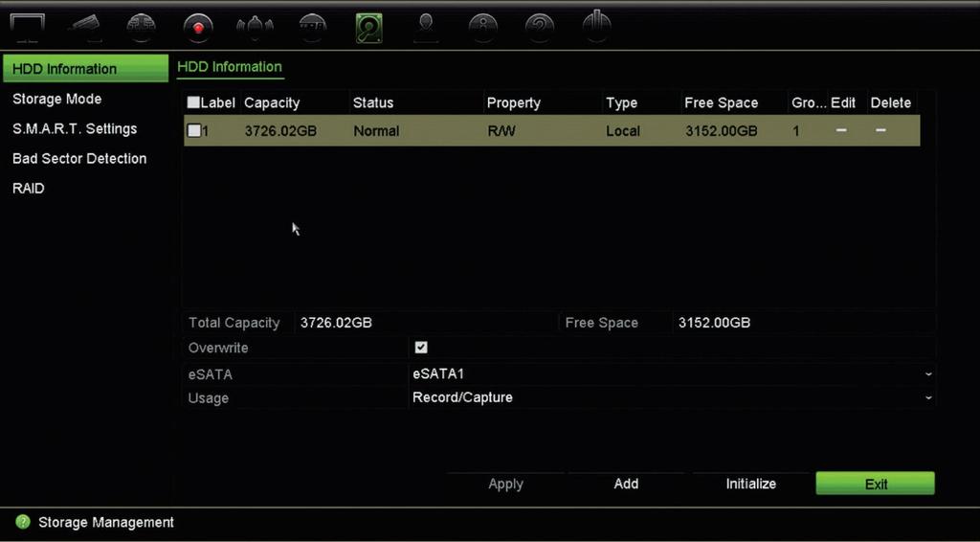Image resolution: width=980 pixels, height=542 pixels.
Task: Click the Storage Management status bar text
Action: [x=106, y=522]
